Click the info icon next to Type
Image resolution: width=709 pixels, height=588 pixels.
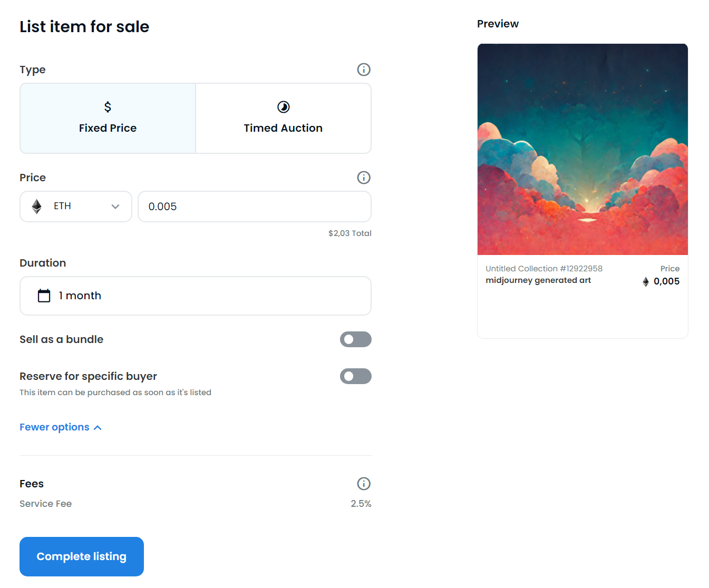(364, 70)
